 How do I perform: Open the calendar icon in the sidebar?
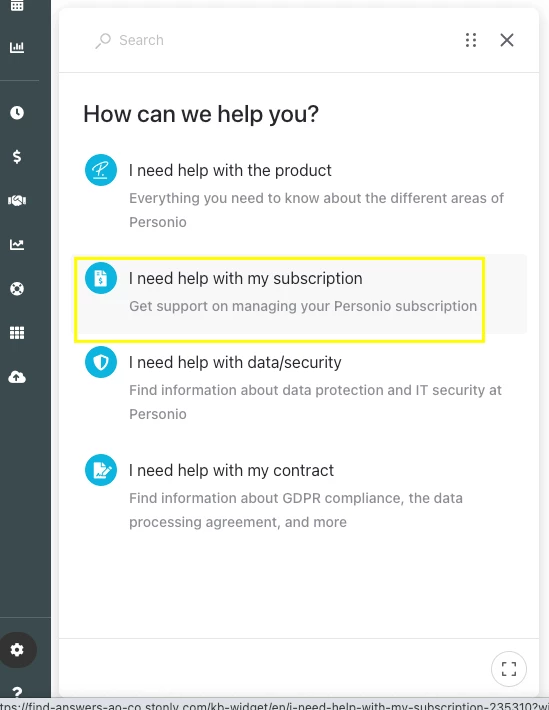pyautogui.click(x=17, y=5)
